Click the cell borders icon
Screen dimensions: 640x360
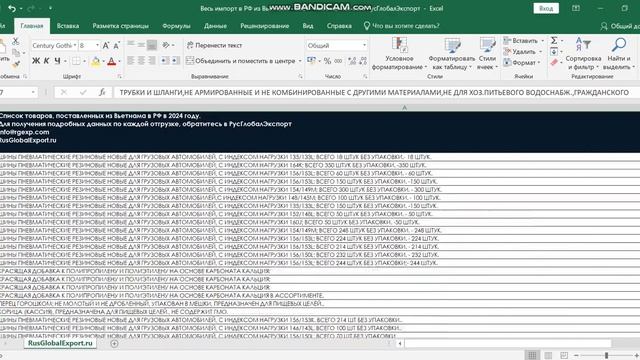click(x=76, y=61)
